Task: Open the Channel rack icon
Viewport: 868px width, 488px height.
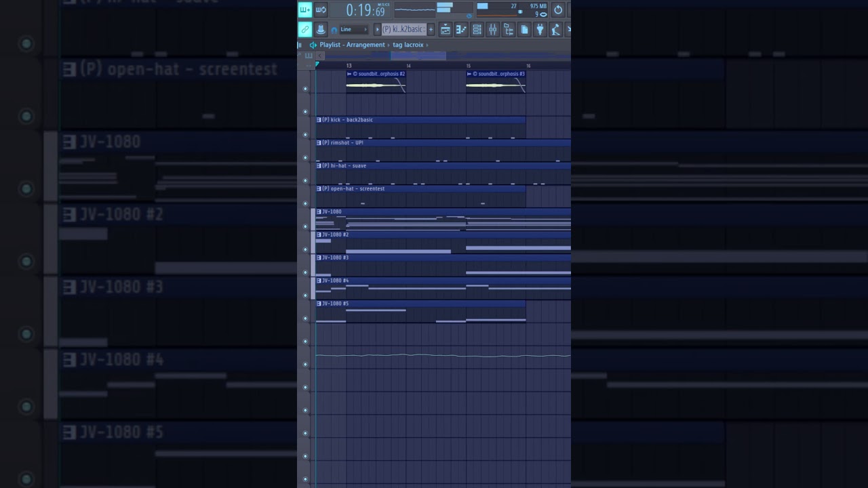Action: pos(477,29)
